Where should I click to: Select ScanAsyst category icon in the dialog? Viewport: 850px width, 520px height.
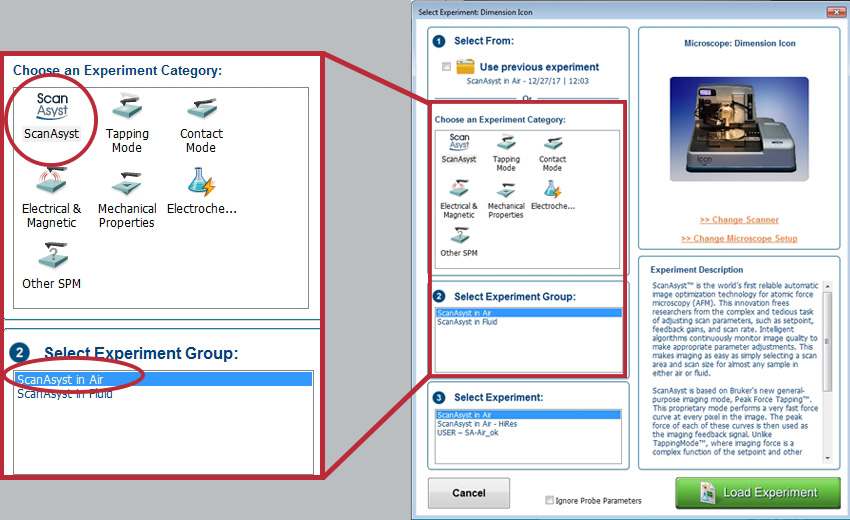pos(459,142)
